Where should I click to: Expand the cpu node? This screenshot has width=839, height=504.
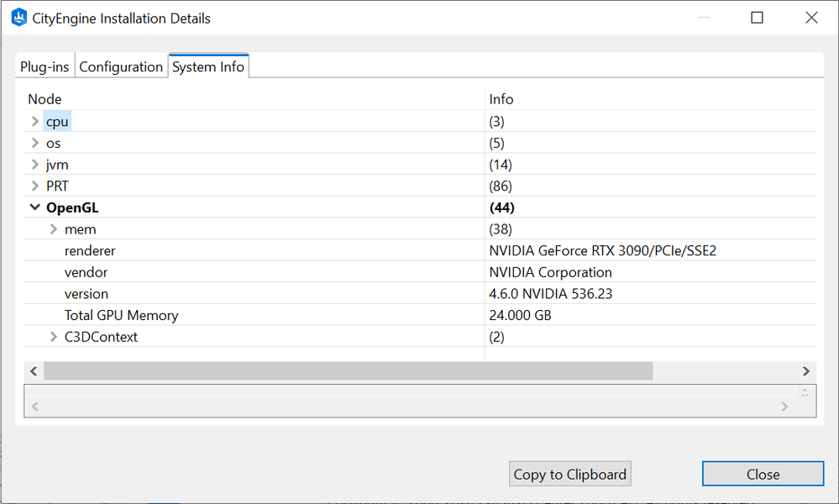pos(34,122)
